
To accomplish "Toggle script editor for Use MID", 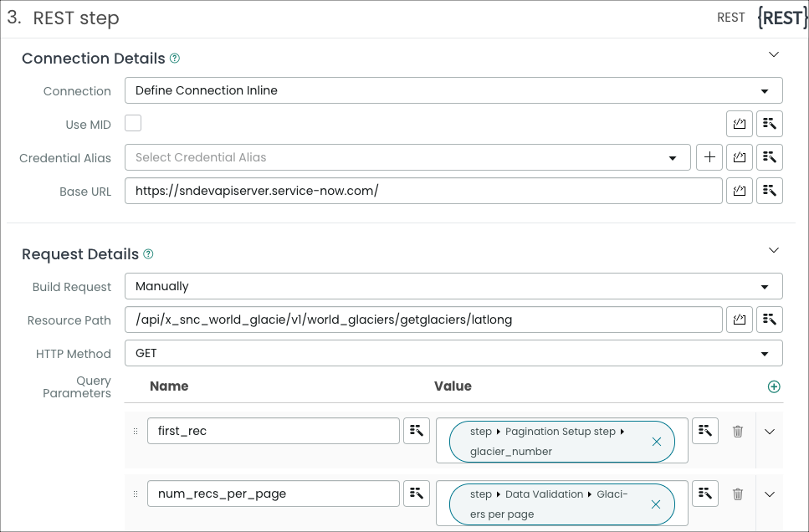I will coord(740,124).
